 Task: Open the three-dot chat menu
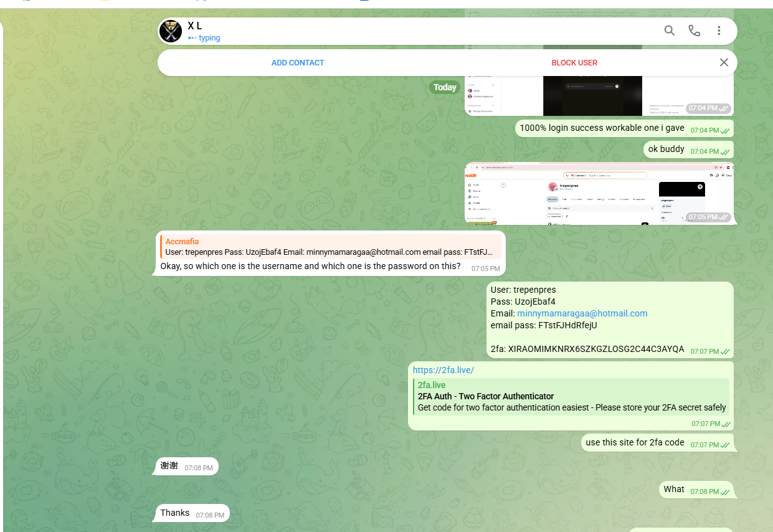coord(719,31)
